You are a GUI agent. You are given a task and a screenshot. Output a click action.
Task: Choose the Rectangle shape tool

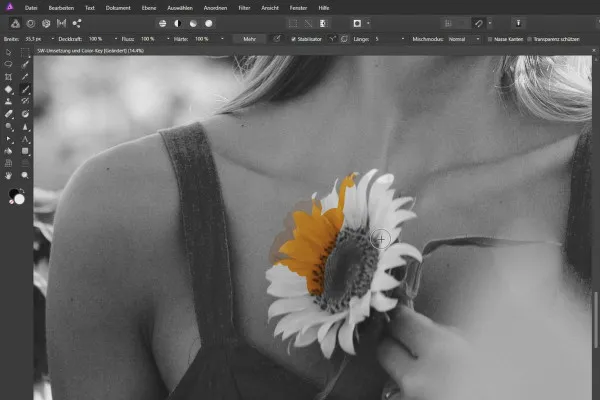click(25, 151)
